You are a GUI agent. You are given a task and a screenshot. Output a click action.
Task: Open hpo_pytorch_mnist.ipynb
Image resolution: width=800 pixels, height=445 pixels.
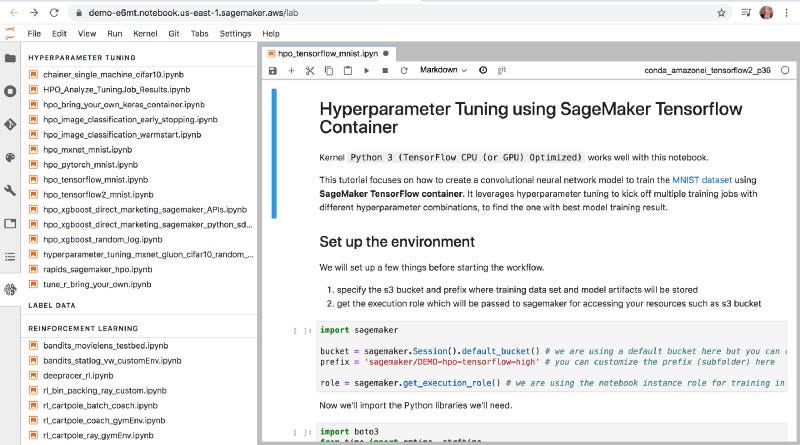[90, 165]
